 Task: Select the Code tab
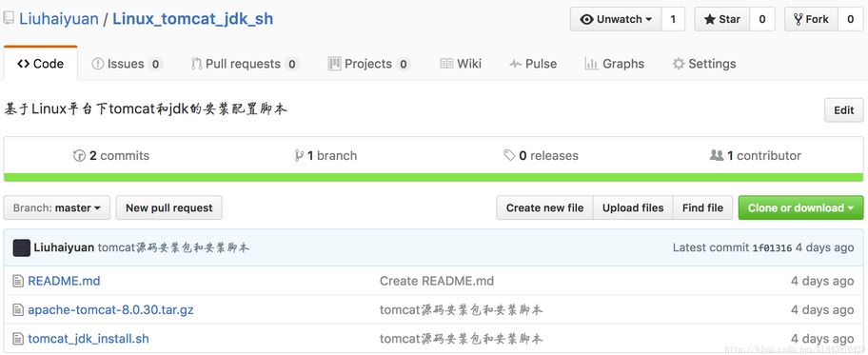[x=40, y=64]
